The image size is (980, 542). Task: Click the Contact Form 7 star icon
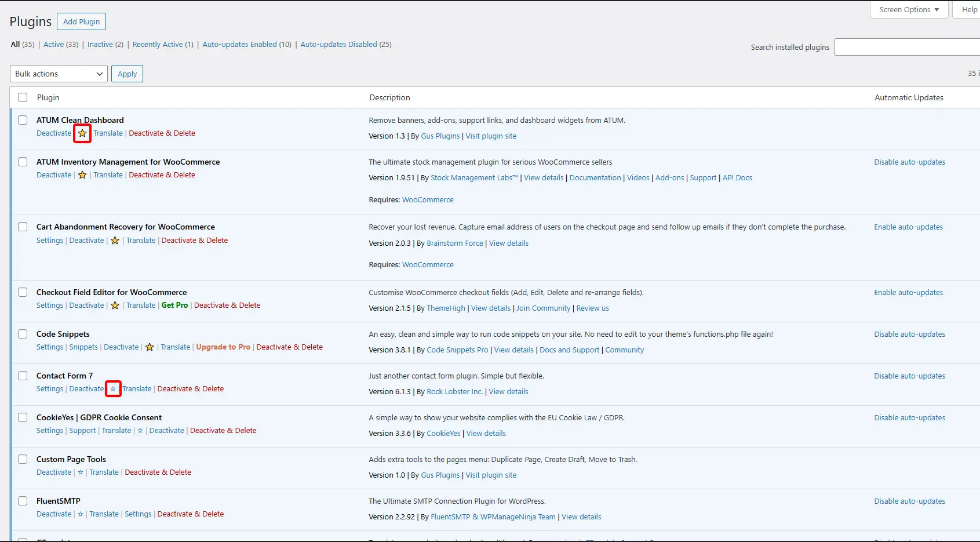(x=113, y=389)
